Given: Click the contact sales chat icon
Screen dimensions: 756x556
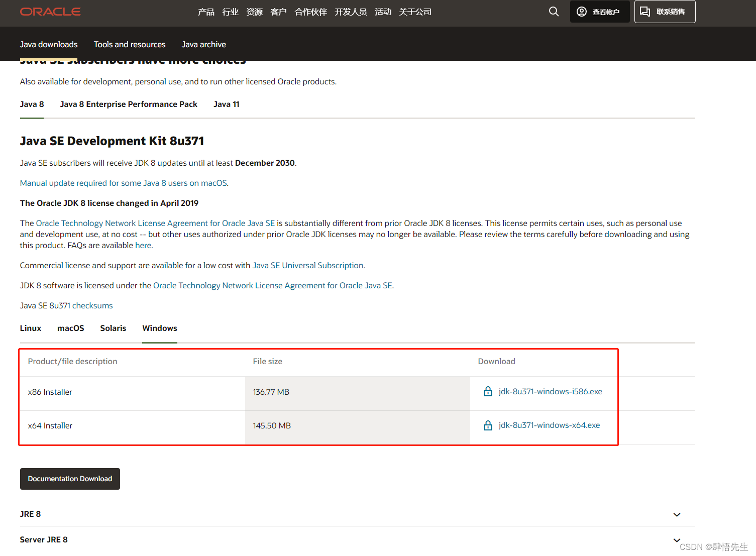Looking at the screenshot, I should point(645,12).
